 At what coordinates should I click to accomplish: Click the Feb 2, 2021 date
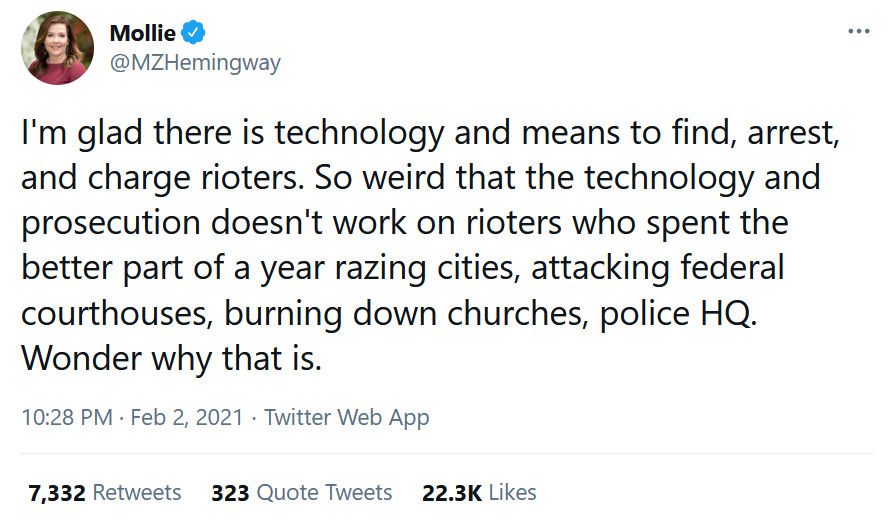click(x=188, y=417)
